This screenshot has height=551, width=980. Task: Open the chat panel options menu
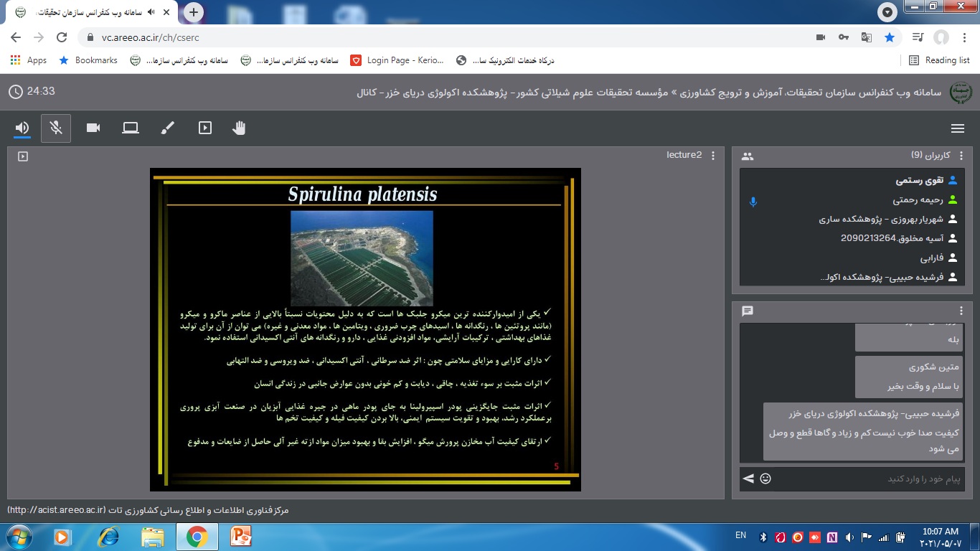pyautogui.click(x=961, y=311)
